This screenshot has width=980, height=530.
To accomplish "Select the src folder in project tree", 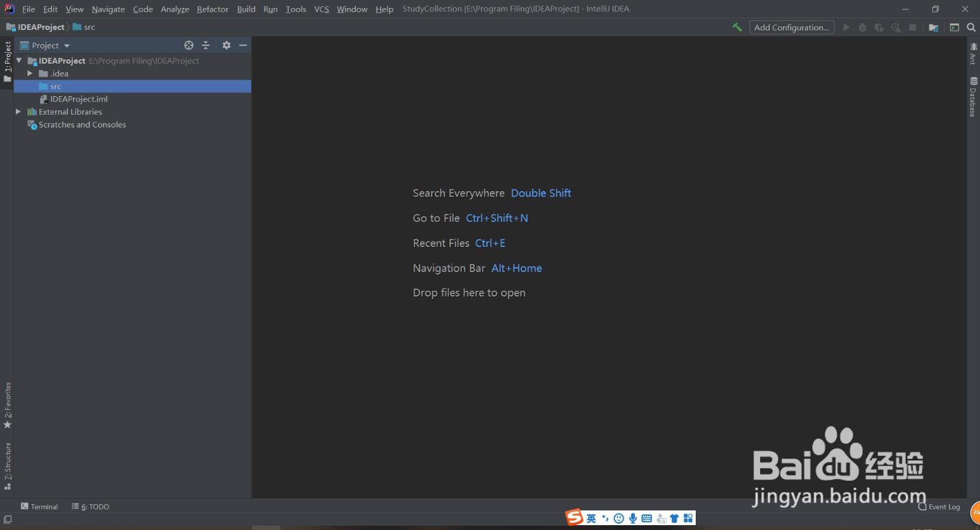I will (x=132, y=86).
